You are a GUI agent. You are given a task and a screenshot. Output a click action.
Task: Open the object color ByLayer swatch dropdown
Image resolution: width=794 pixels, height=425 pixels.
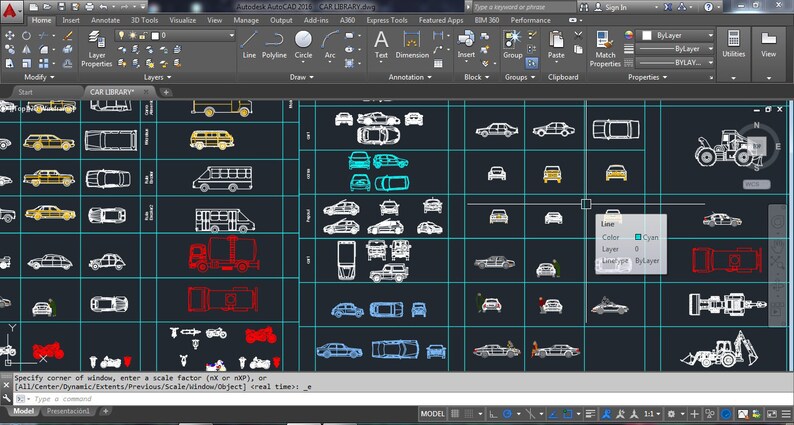[x=674, y=35]
